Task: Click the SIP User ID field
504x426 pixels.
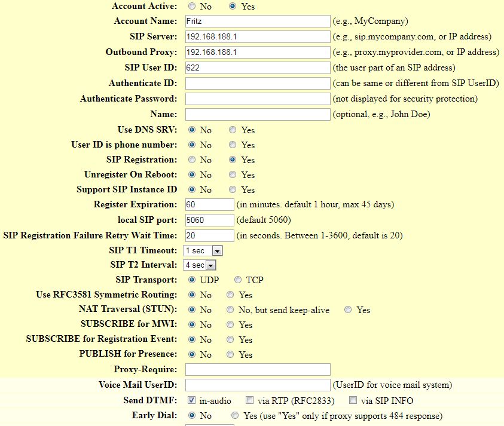Action: [x=258, y=68]
